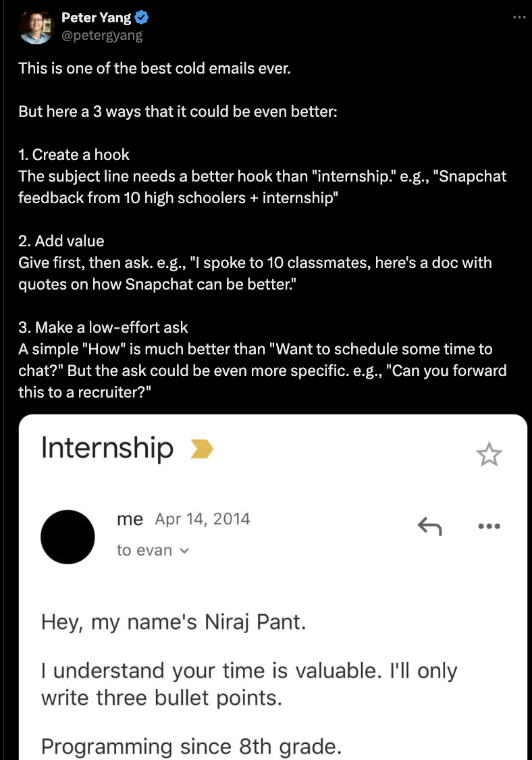Click the yellow importance marker beside Internship
The width and height of the screenshot is (532, 760).
(202, 449)
